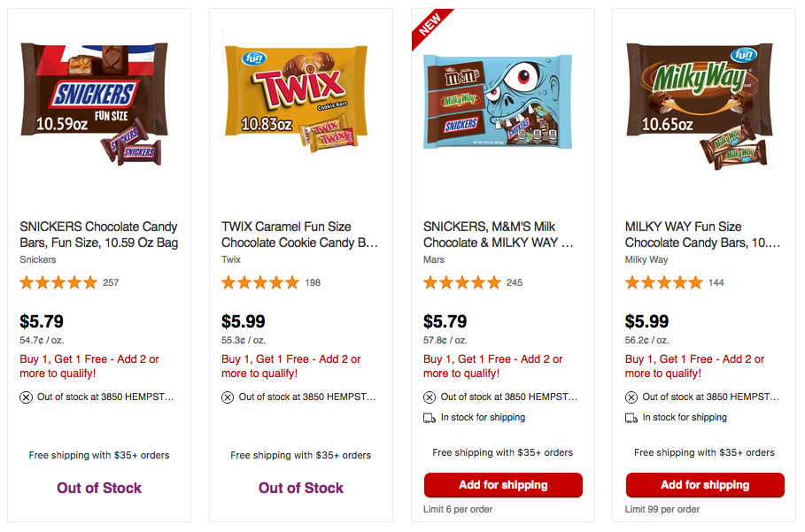Open the 245 reviews count for Mars bag
This screenshot has height=532, width=805.
pyautogui.click(x=514, y=282)
